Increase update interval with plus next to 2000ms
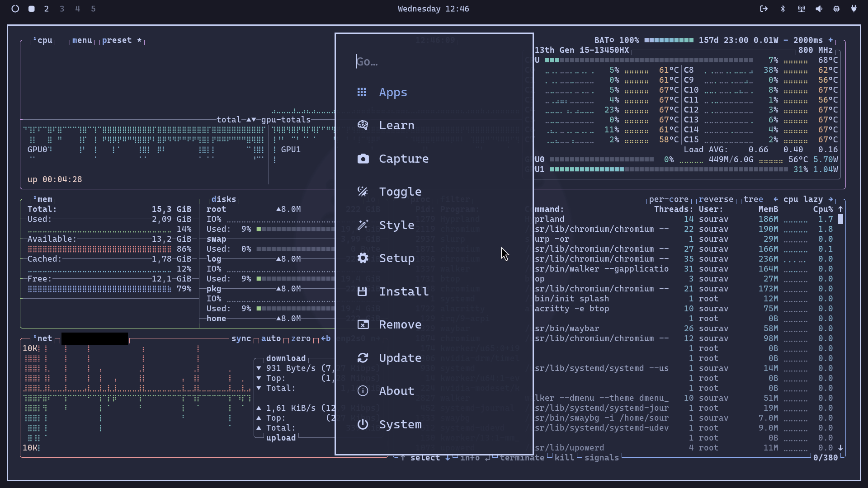868x488 pixels. (830, 40)
